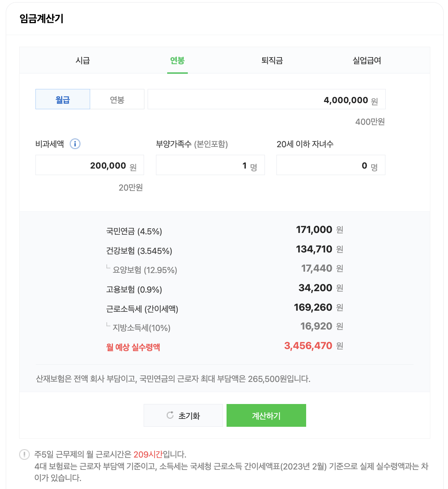Click the green 계산하기 button
This screenshot has width=448, height=489.
266,415
